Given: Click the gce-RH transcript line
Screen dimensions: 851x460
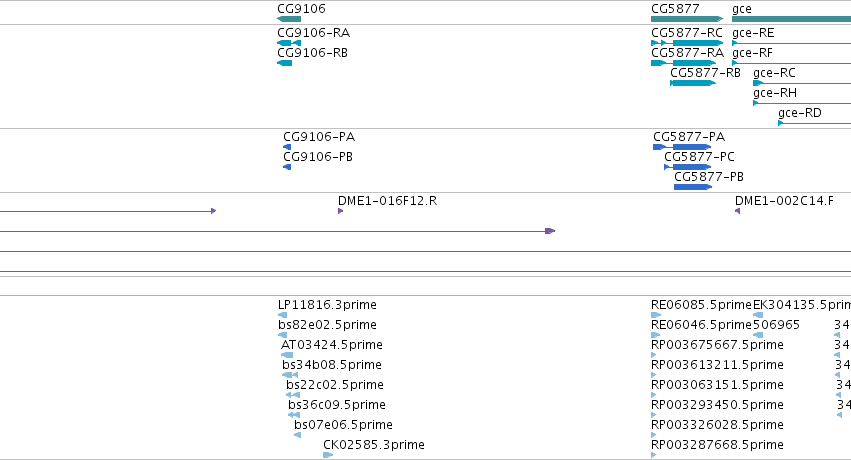Looking at the screenshot, I should (802, 103).
